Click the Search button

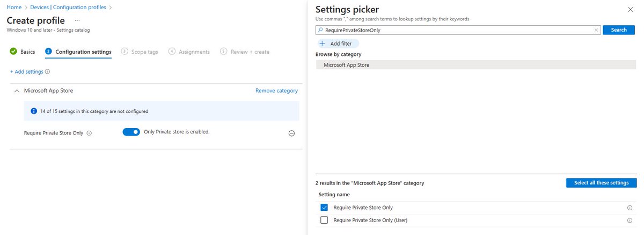(619, 30)
